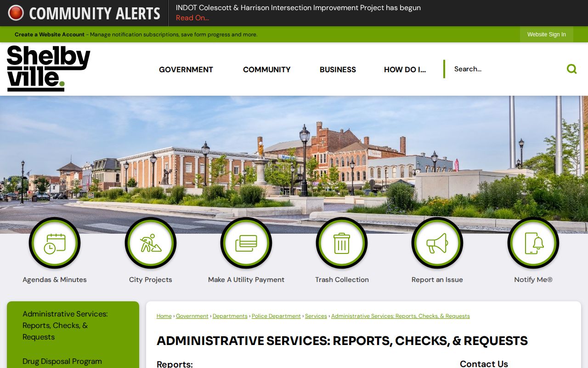The image size is (588, 368).
Task: Click the Administrative Services breadcrumb link
Action: [401, 316]
